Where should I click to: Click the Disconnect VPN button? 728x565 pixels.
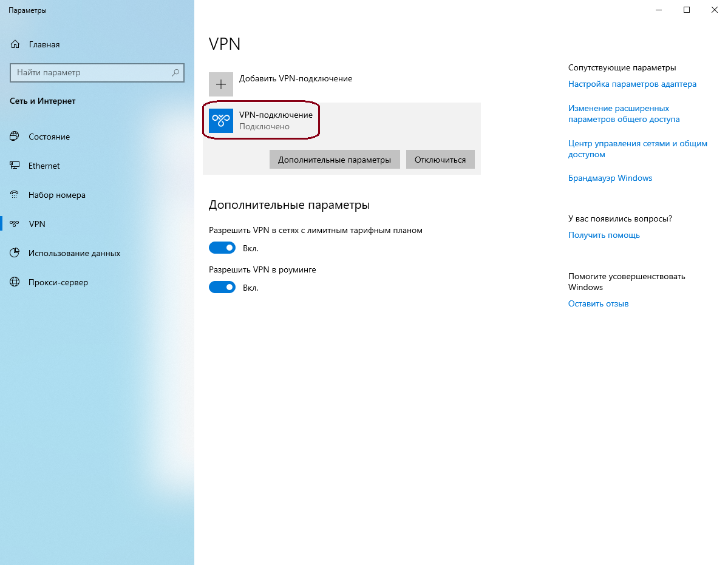coord(440,160)
